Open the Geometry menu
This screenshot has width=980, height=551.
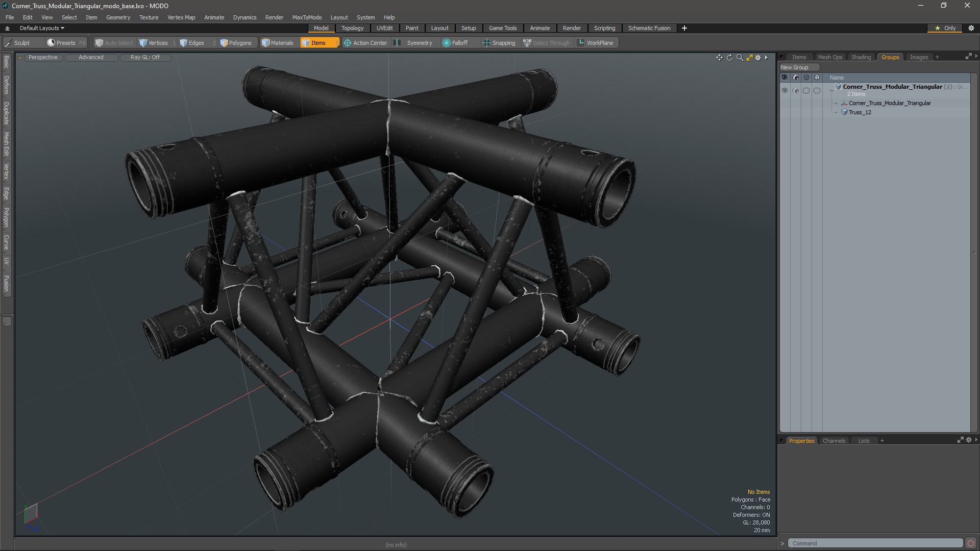[x=118, y=17]
